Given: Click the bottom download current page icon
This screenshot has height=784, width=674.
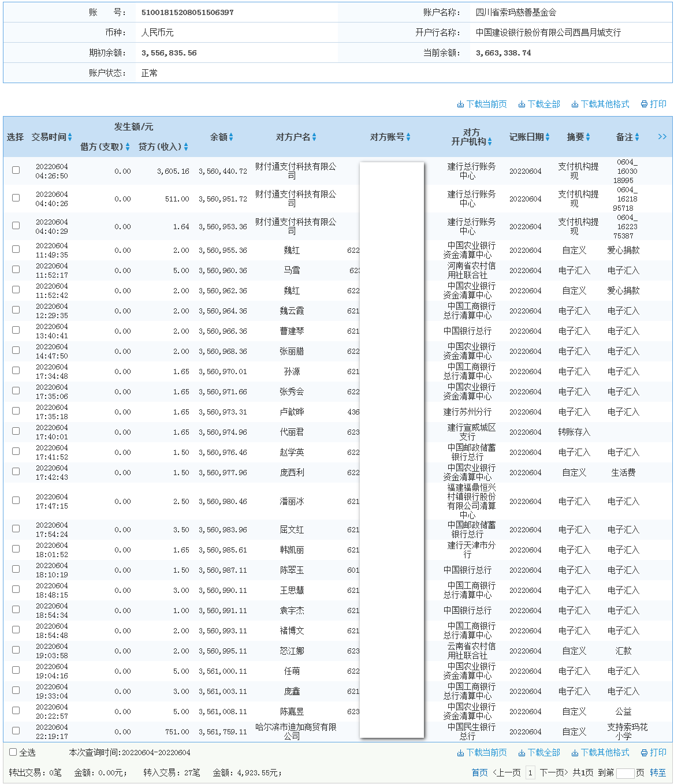Looking at the screenshot, I should pos(460,753).
